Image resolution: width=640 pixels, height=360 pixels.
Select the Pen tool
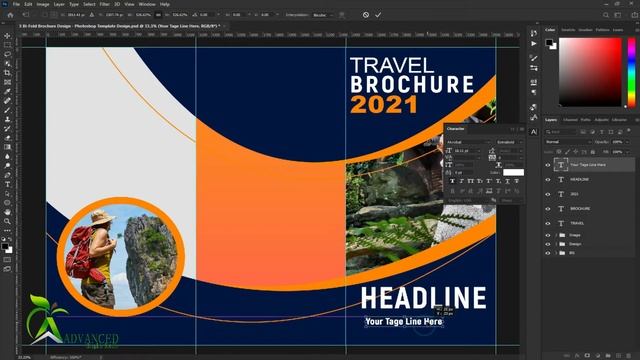coord(7,175)
